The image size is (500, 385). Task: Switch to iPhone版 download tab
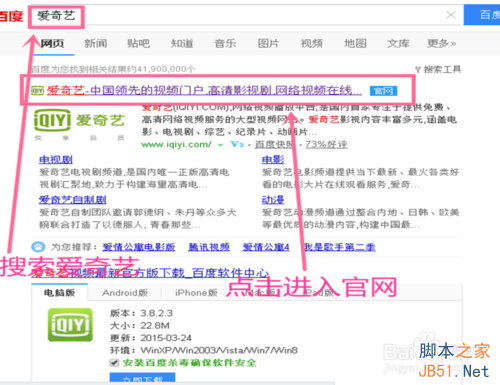pyautogui.click(x=196, y=293)
